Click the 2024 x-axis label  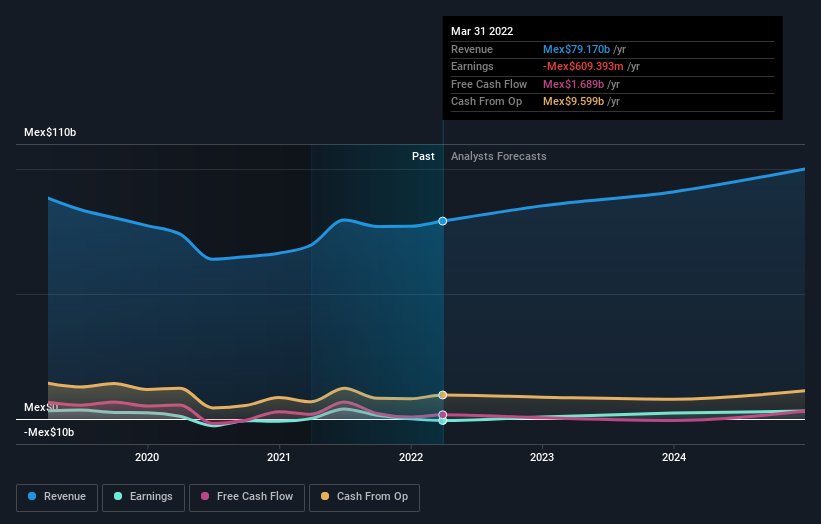[673, 457]
